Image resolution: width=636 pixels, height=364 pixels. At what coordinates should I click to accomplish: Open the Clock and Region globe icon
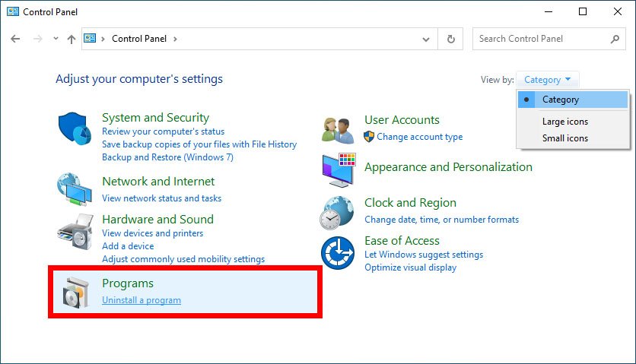pos(337,213)
